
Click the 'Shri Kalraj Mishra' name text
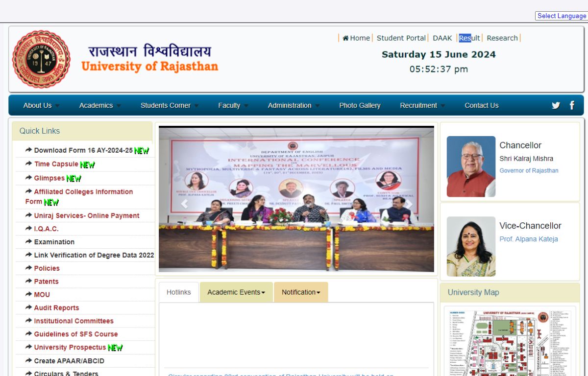[x=526, y=159]
